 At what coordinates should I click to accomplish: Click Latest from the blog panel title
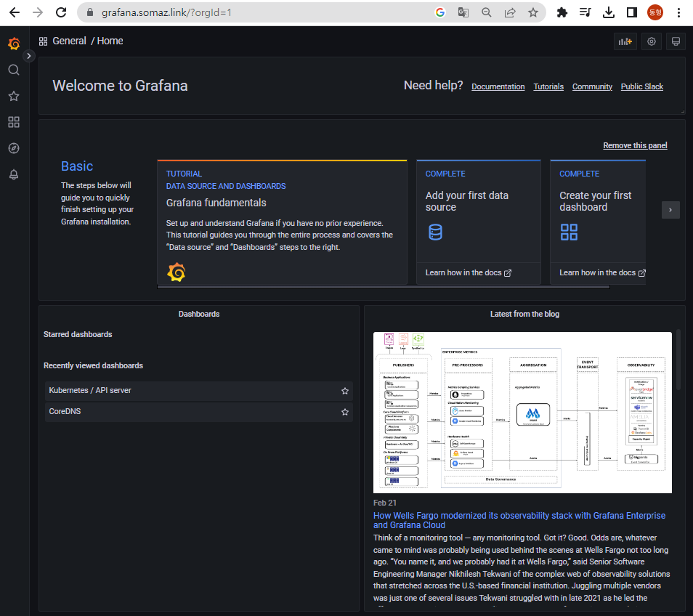(x=524, y=315)
